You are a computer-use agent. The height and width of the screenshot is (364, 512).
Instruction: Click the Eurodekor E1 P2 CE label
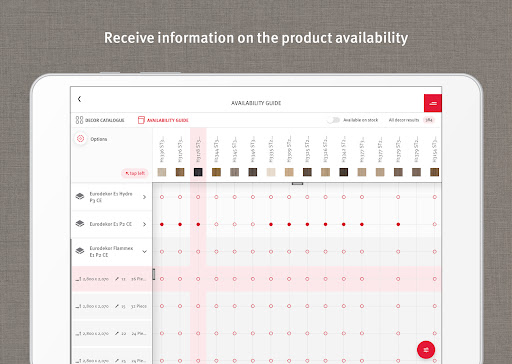coord(111,224)
